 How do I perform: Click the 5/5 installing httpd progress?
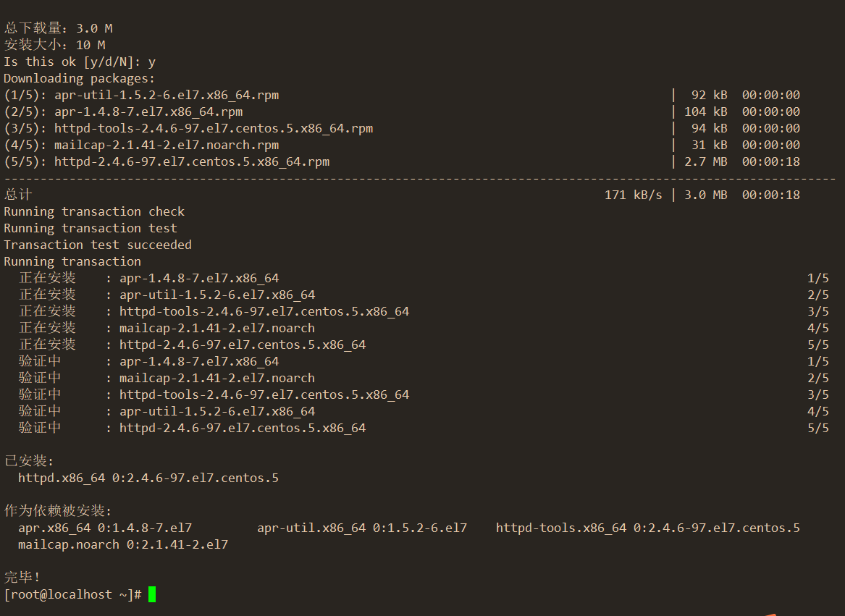818,345
